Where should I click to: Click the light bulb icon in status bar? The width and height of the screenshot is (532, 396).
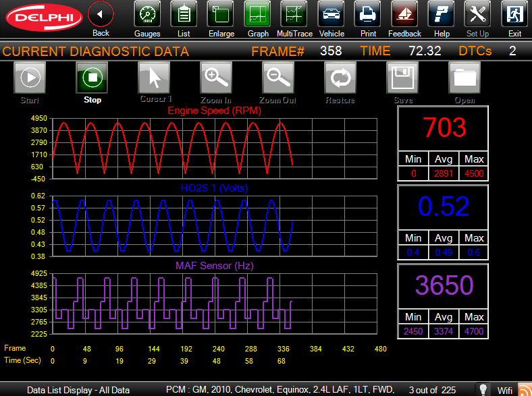coord(483,389)
